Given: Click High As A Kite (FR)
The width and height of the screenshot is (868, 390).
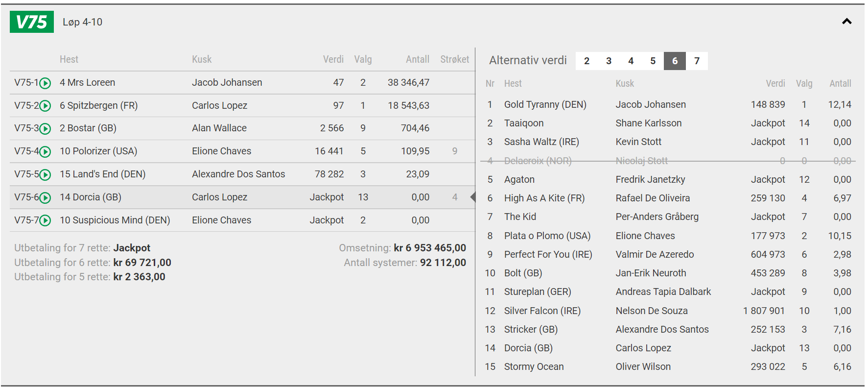Looking at the screenshot, I should (544, 198).
